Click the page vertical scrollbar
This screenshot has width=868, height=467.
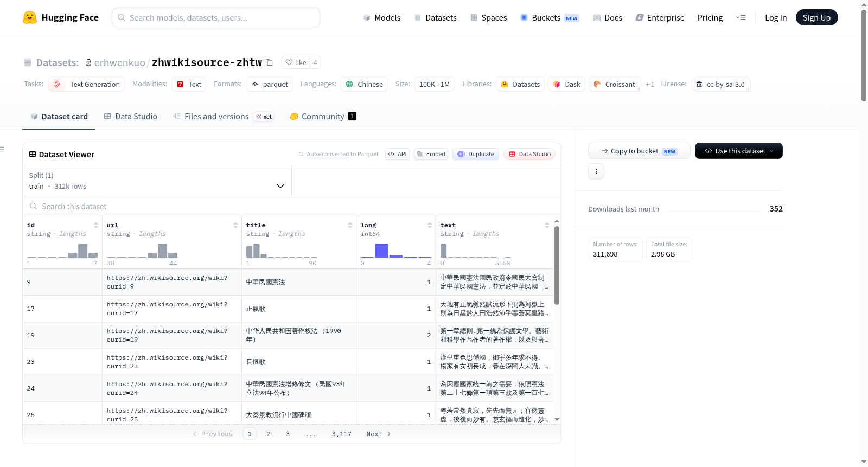click(864, 54)
